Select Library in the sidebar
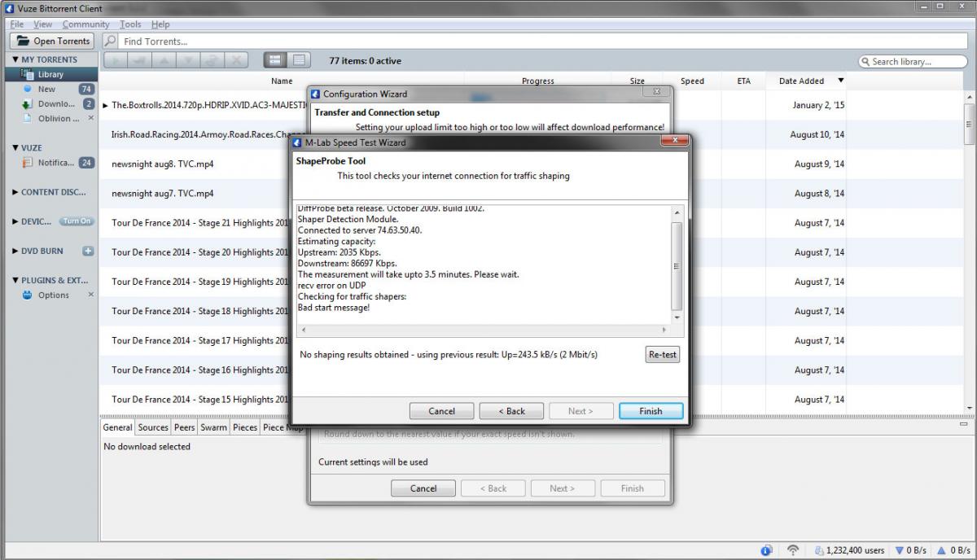The image size is (977, 560). 50,74
